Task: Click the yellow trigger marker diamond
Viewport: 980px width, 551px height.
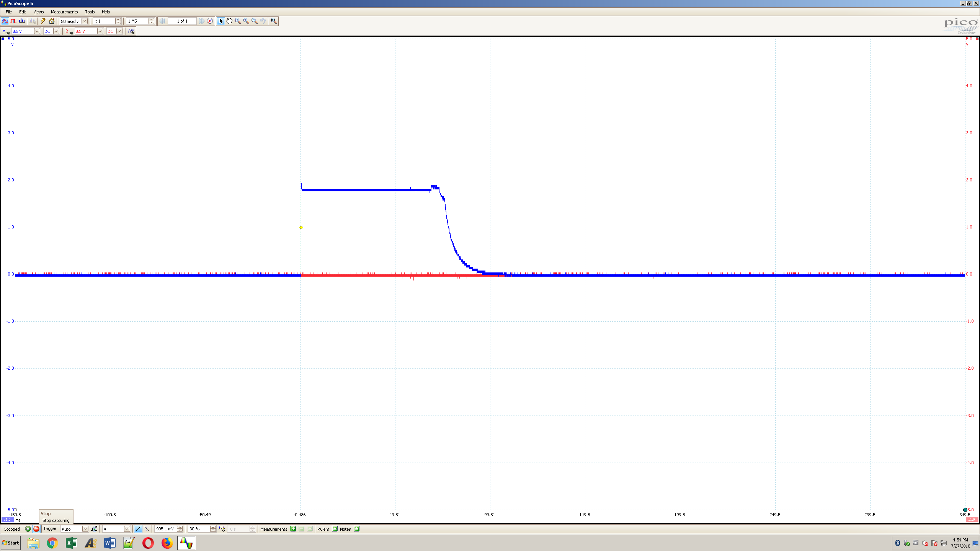Action: point(301,227)
